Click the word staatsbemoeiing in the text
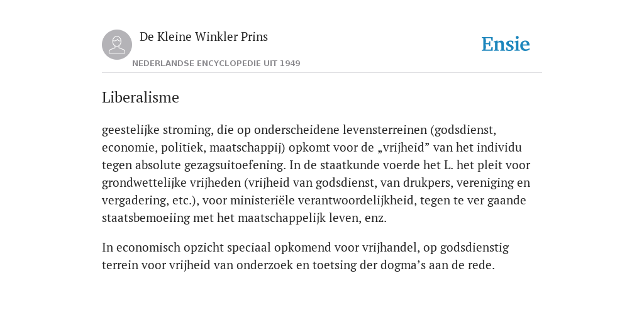The image size is (644, 322). pyautogui.click(x=146, y=218)
